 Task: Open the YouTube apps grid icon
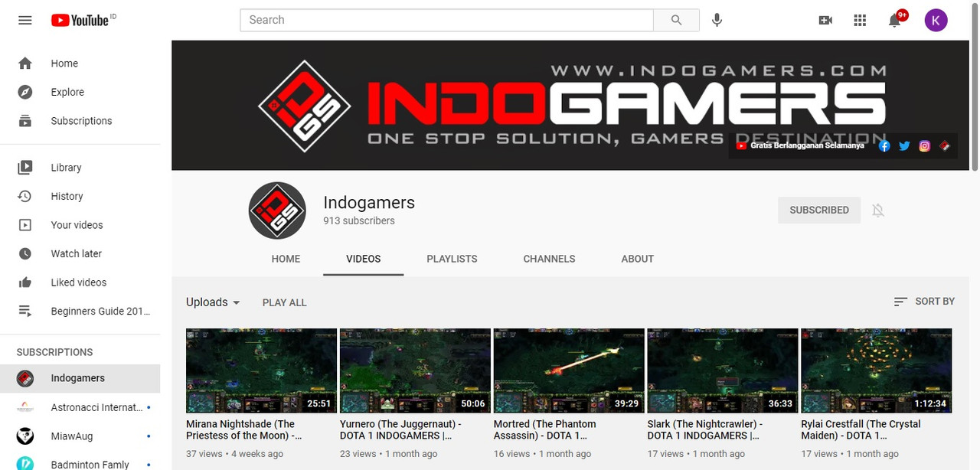pos(860,21)
